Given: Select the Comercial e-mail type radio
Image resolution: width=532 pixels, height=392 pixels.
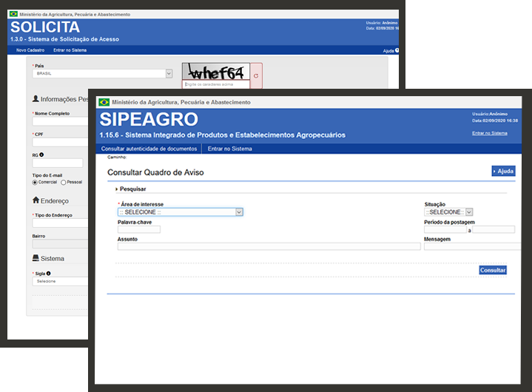Looking at the screenshot, I should pyautogui.click(x=35, y=183).
